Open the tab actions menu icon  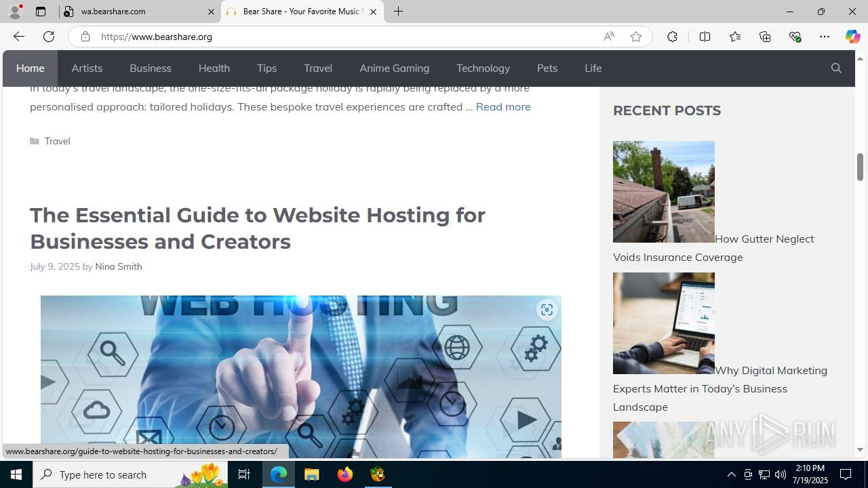click(x=41, y=12)
